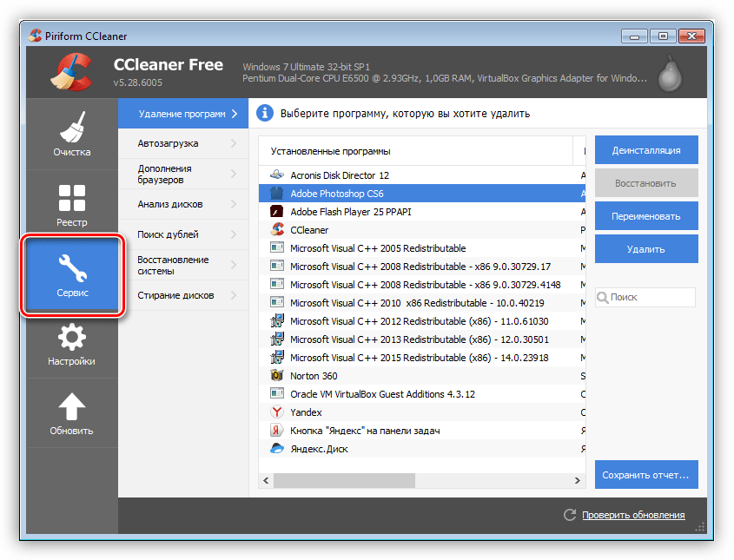Click the Adobe Flash Player icon
Screen dimensions: 734x560
pyautogui.click(x=277, y=212)
